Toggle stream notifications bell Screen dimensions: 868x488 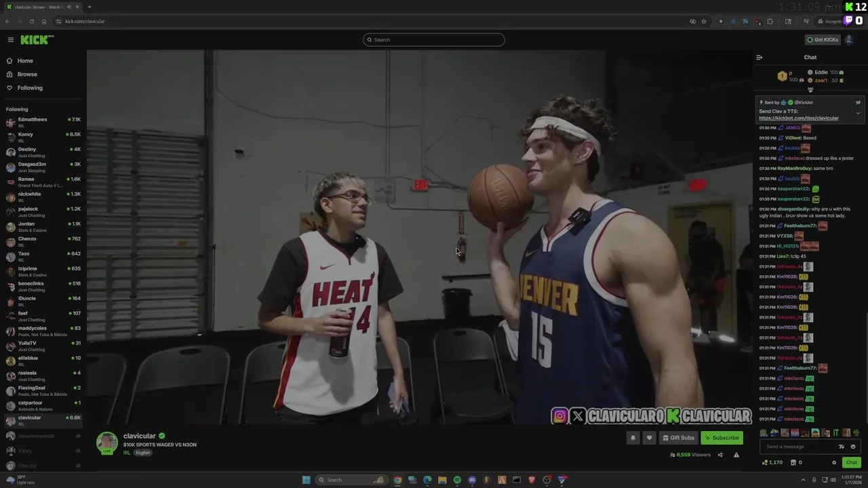coord(633,438)
